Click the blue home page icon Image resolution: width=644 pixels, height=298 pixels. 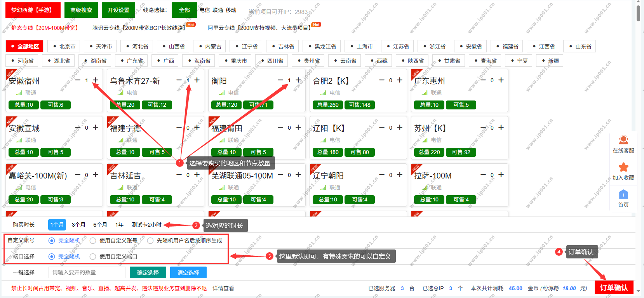pyautogui.click(x=623, y=194)
